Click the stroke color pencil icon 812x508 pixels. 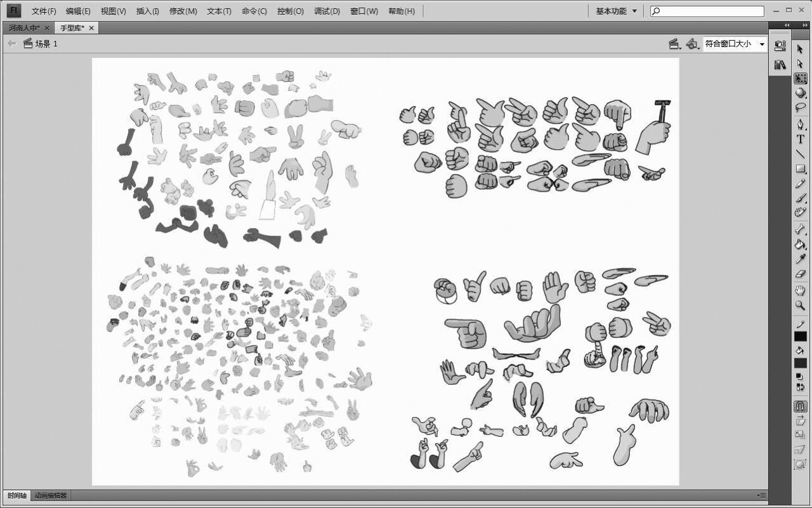tap(800, 324)
